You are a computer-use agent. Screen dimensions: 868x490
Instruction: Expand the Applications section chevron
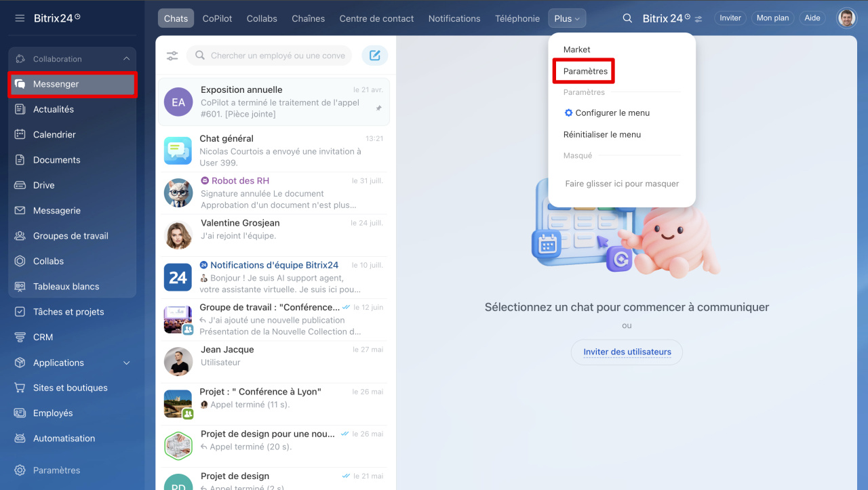127,363
